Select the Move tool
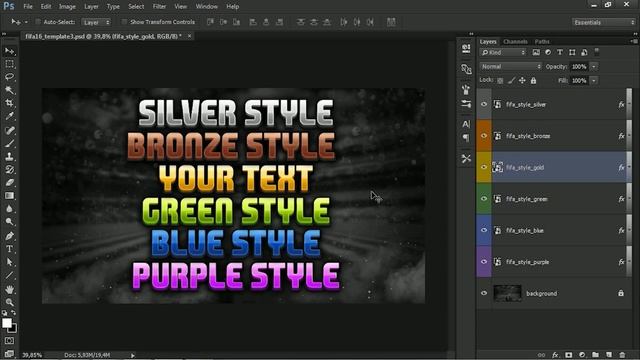Screen dimensions: 640x360 9,51
